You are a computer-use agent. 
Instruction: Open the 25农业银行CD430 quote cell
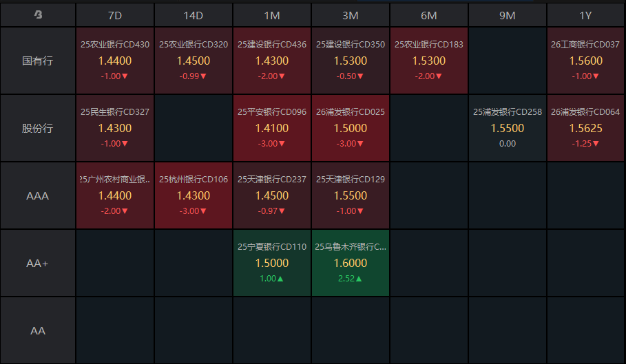115,61
